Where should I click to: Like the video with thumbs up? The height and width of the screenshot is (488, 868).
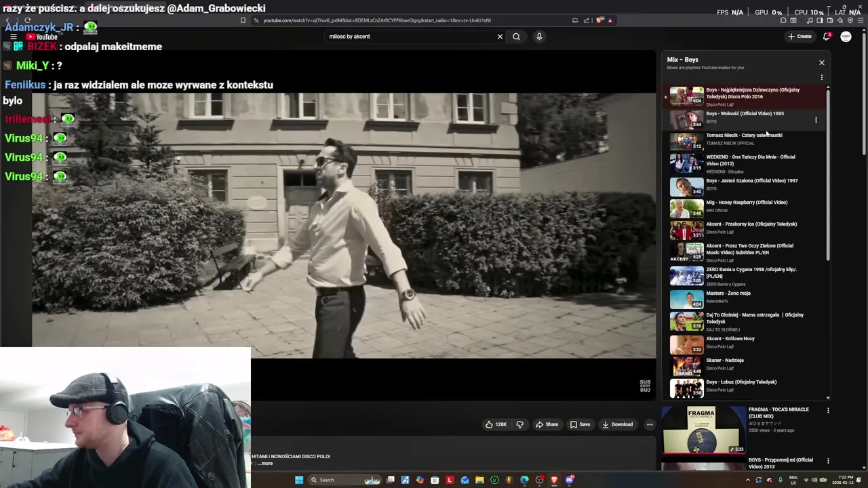click(x=496, y=424)
